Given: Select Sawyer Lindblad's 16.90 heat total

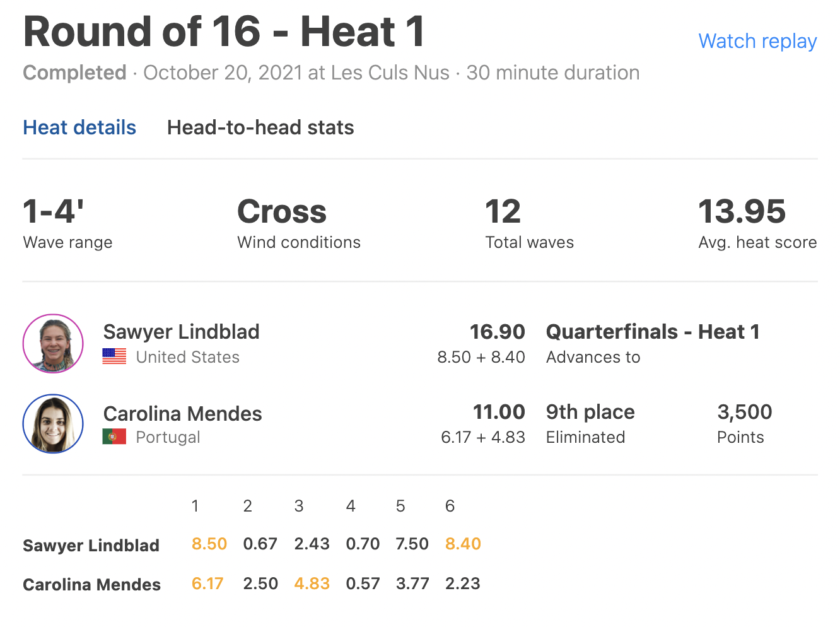Looking at the screenshot, I should [497, 332].
